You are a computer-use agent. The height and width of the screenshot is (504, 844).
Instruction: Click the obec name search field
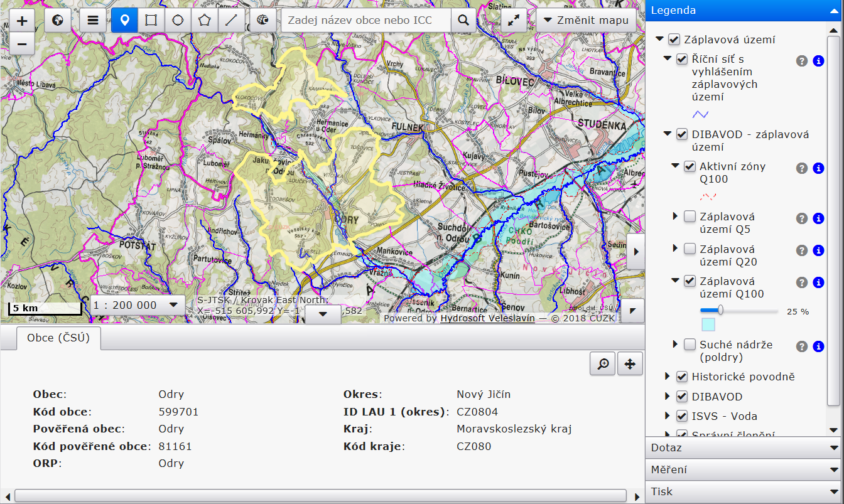(366, 21)
